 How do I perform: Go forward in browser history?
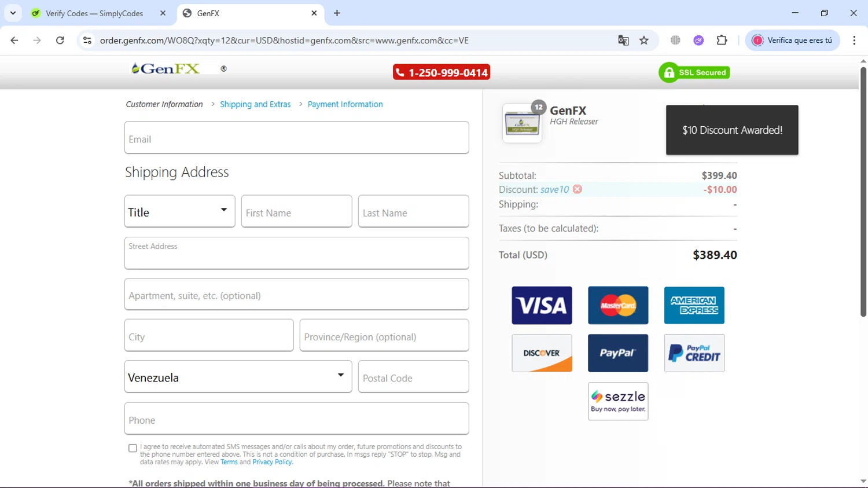(x=37, y=41)
